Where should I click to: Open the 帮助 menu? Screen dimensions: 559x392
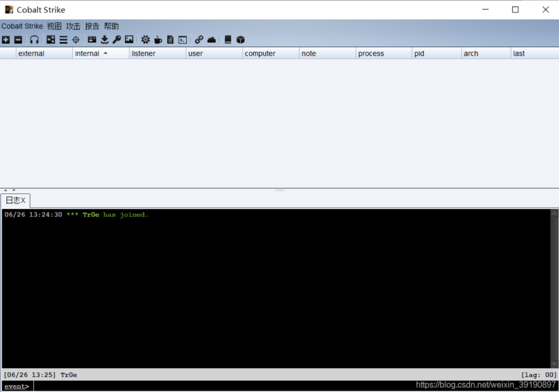(111, 26)
